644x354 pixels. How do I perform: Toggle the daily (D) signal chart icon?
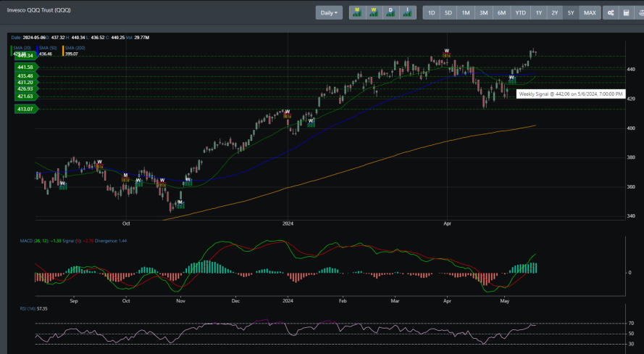coord(390,13)
